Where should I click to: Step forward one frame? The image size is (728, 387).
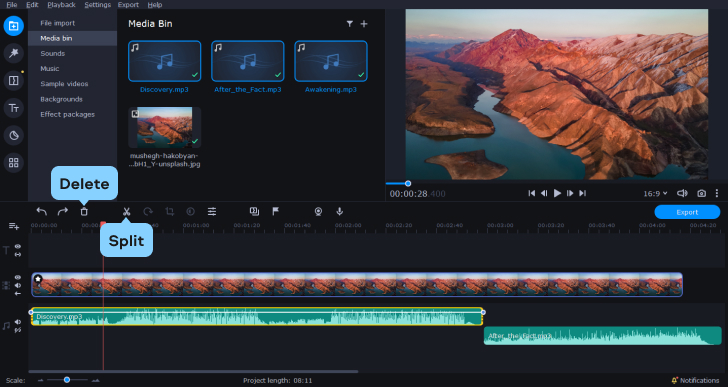(570, 193)
